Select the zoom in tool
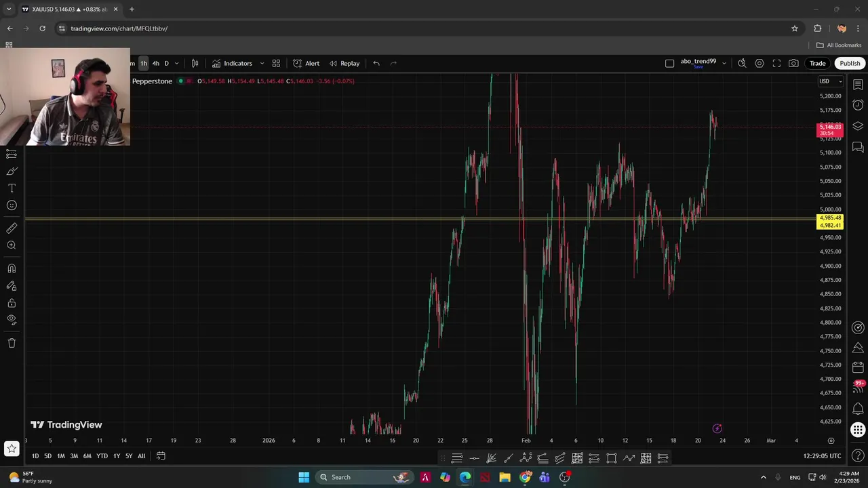 [12, 245]
